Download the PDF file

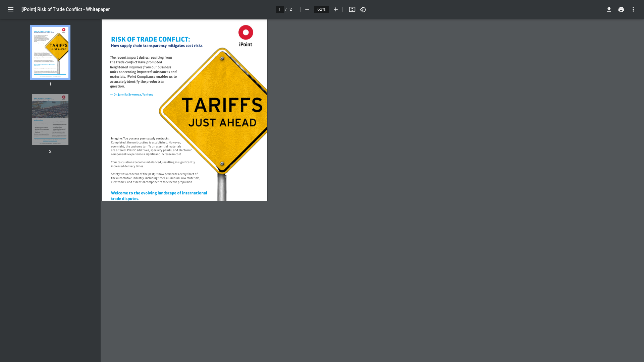point(609,9)
